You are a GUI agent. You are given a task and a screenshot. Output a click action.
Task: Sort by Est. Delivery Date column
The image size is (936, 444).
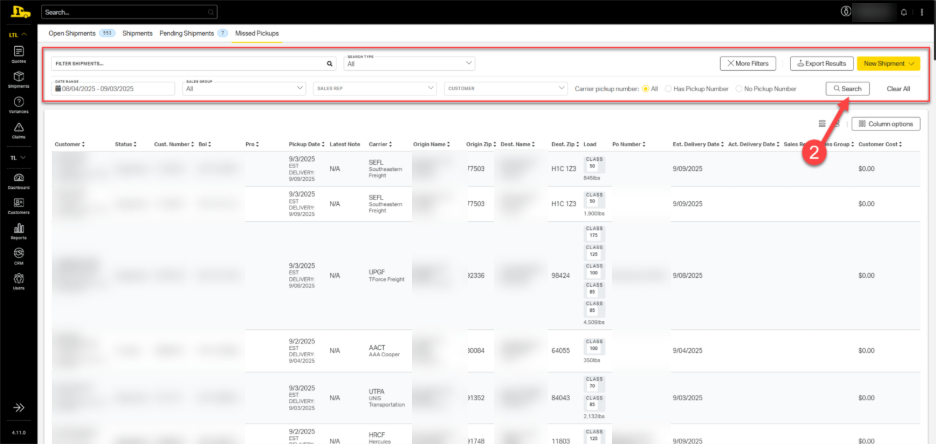point(698,144)
